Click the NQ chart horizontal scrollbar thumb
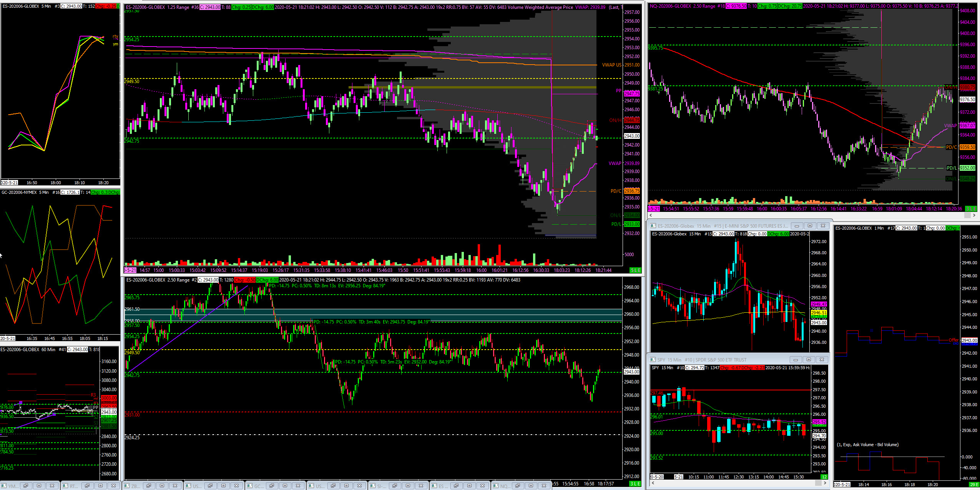 967,215
